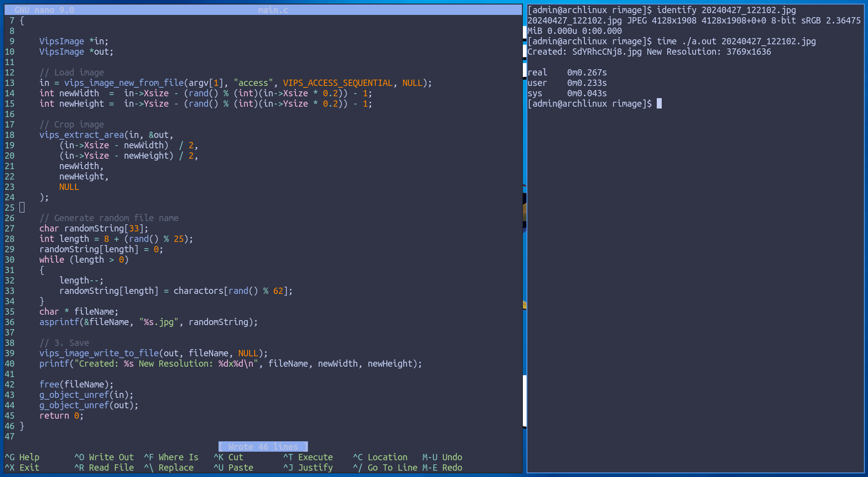This screenshot has width=868, height=477.
Task: Click the vips_extract_area call on line 18
Action: pyautogui.click(x=82, y=135)
